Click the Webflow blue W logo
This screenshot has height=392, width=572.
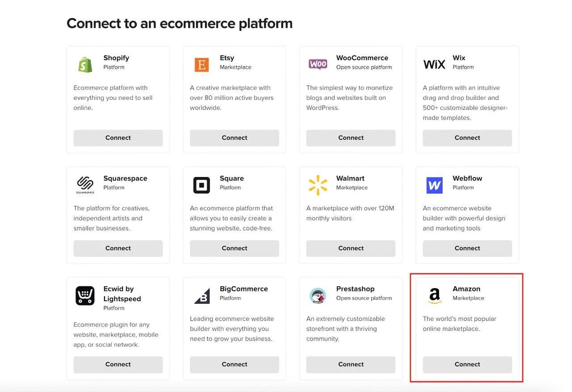pos(434,185)
